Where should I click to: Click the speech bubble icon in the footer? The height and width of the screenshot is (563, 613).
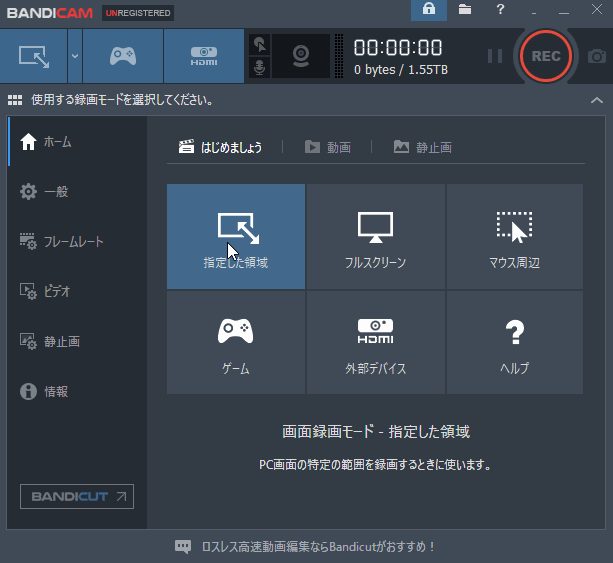[183, 547]
